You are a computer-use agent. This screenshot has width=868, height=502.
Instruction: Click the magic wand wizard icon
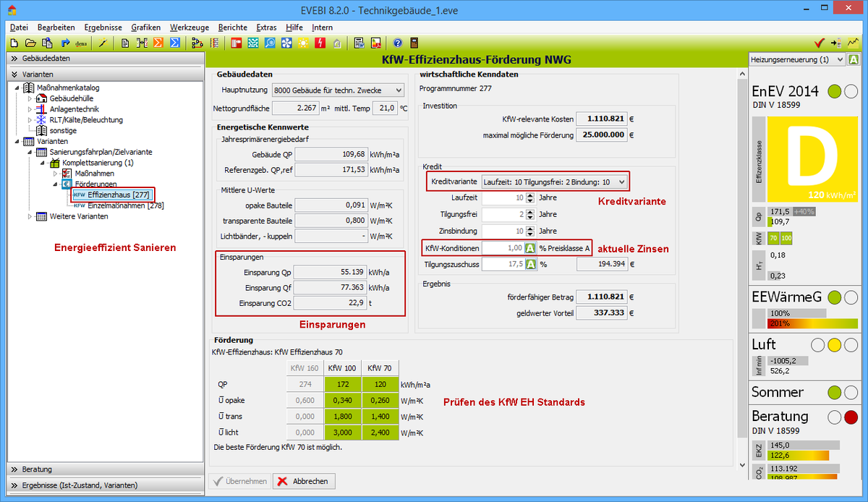point(103,43)
